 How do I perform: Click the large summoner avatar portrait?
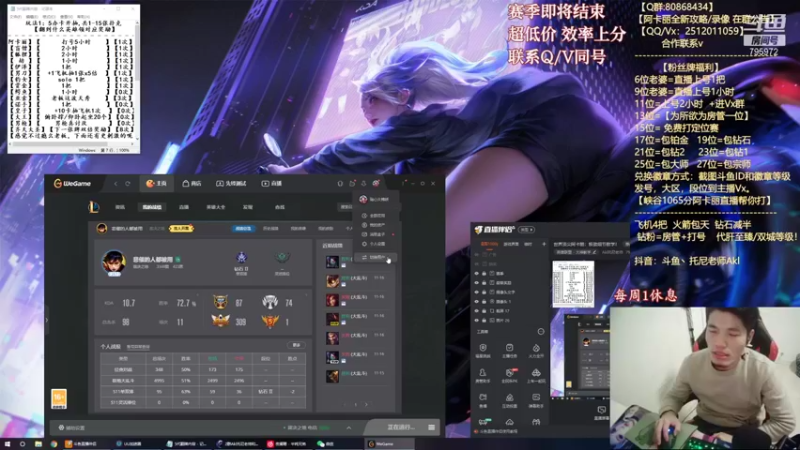pos(114,262)
